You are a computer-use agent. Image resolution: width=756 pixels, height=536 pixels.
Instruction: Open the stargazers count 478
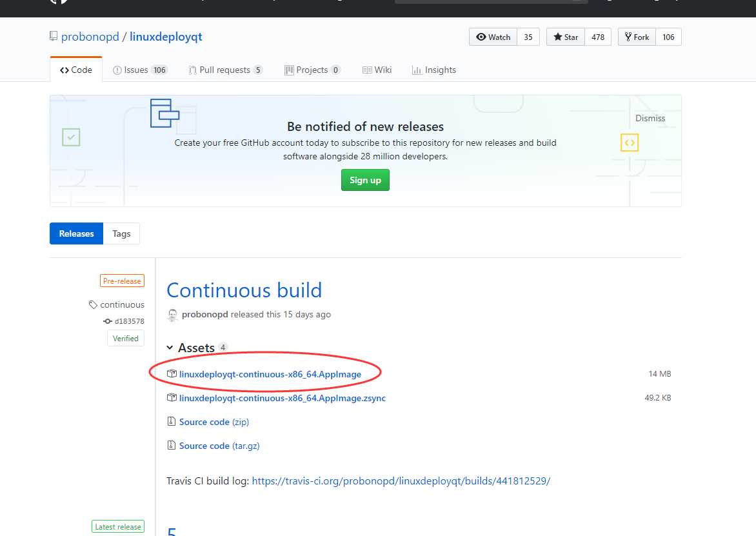pyautogui.click(x=598, y=37)
